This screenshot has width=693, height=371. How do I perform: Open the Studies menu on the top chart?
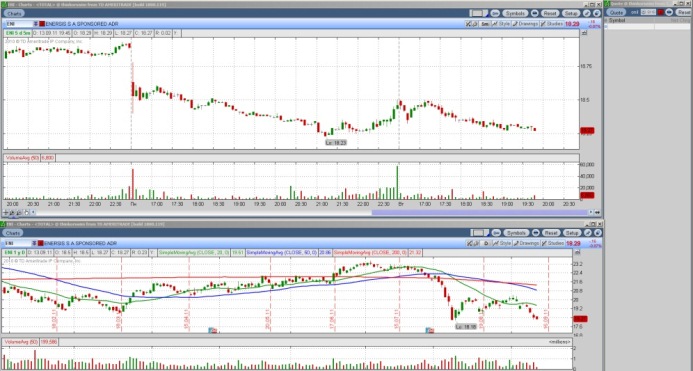pos(552,24)
